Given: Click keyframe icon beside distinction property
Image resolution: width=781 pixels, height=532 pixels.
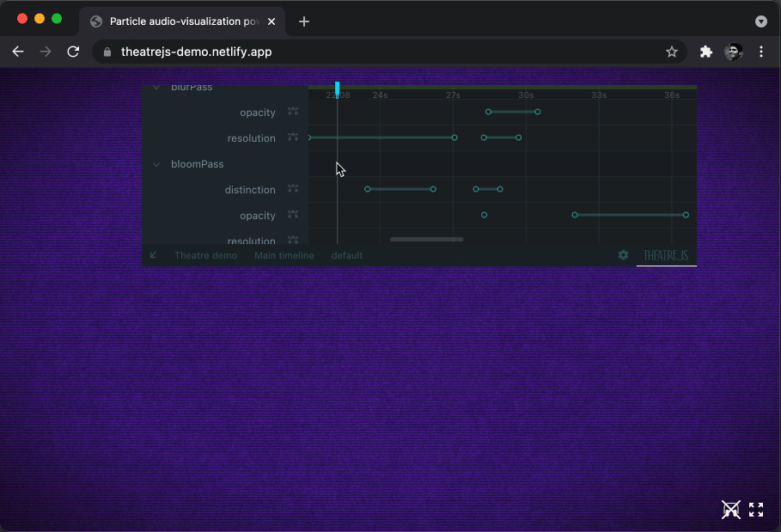Looking at the screenshot, I should (293, 189).
